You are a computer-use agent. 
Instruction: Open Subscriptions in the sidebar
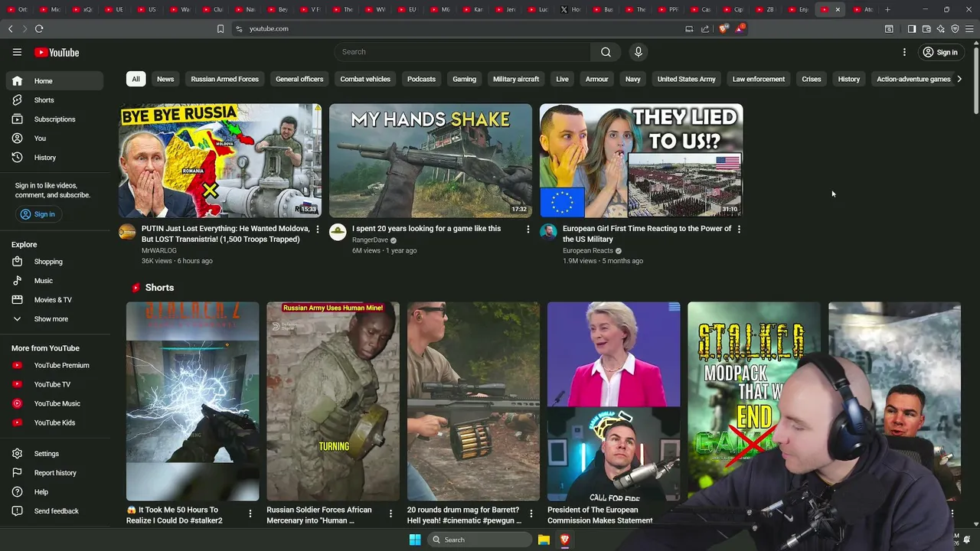tap(54, 119)
